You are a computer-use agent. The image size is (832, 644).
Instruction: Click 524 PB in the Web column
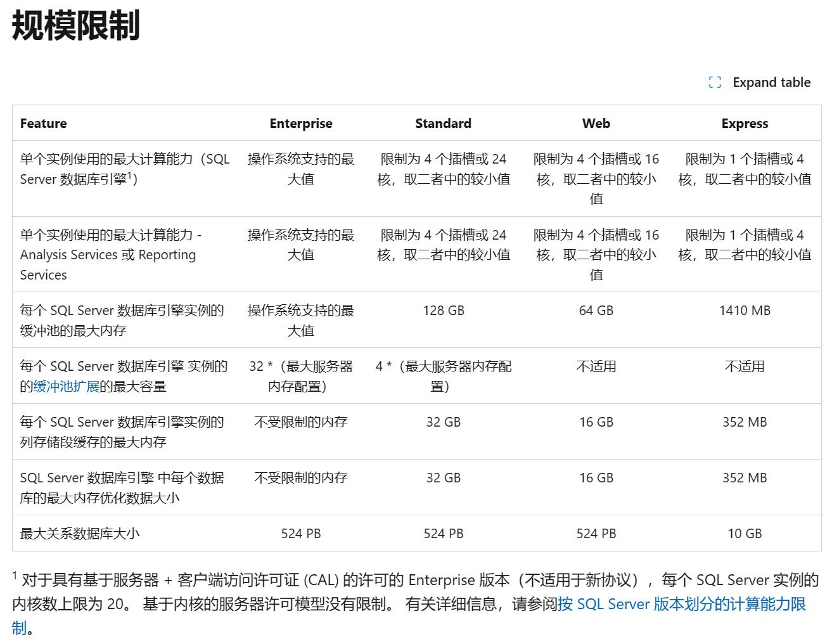tap(596, 534)
